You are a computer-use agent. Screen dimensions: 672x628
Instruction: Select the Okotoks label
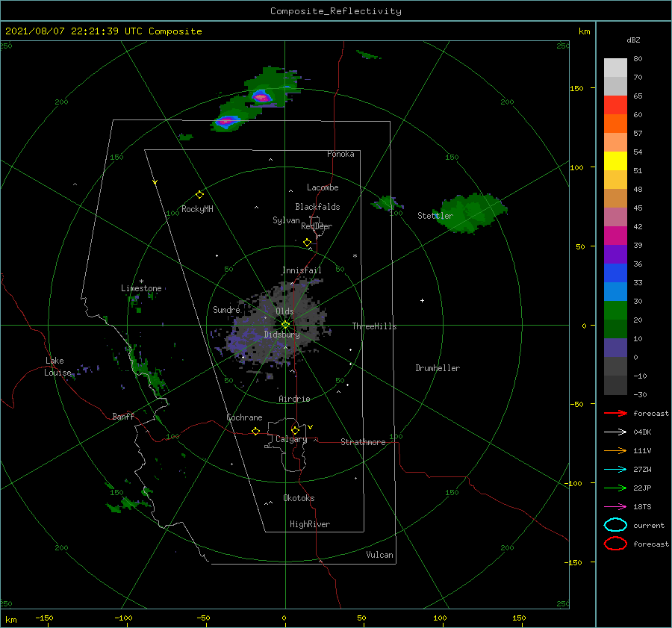point(299,498)
